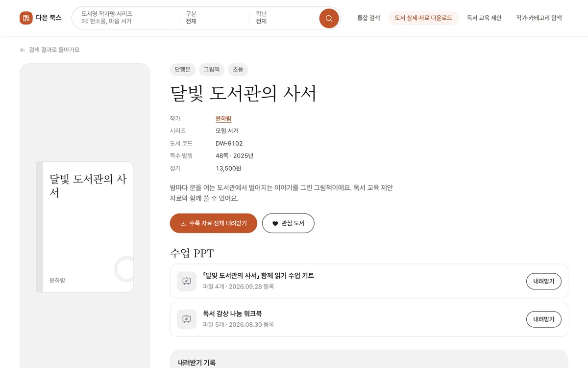Click the 파일 4개 · 2026.09.28 등록 text
This screenshot has width=588, height=368.
click(239, 287)
